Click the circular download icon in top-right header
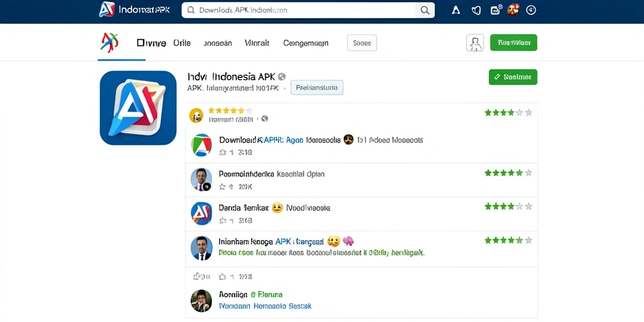 pos(531,10)
